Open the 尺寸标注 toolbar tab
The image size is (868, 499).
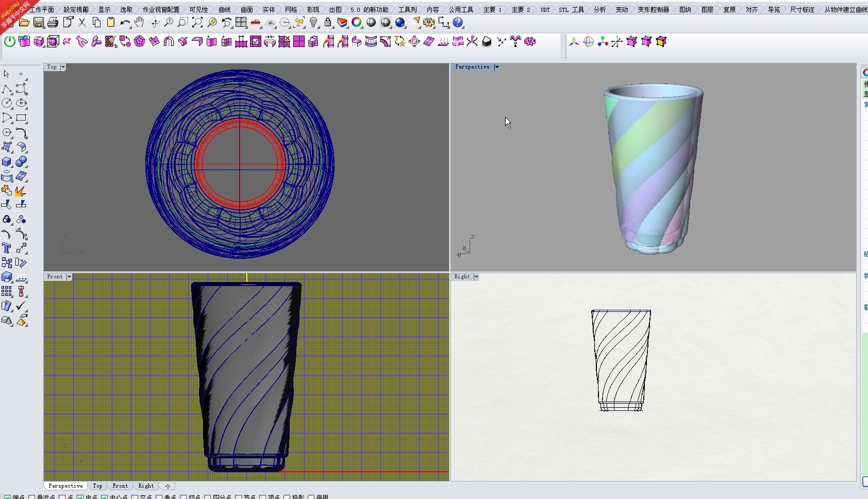click(x=802, y=9)
